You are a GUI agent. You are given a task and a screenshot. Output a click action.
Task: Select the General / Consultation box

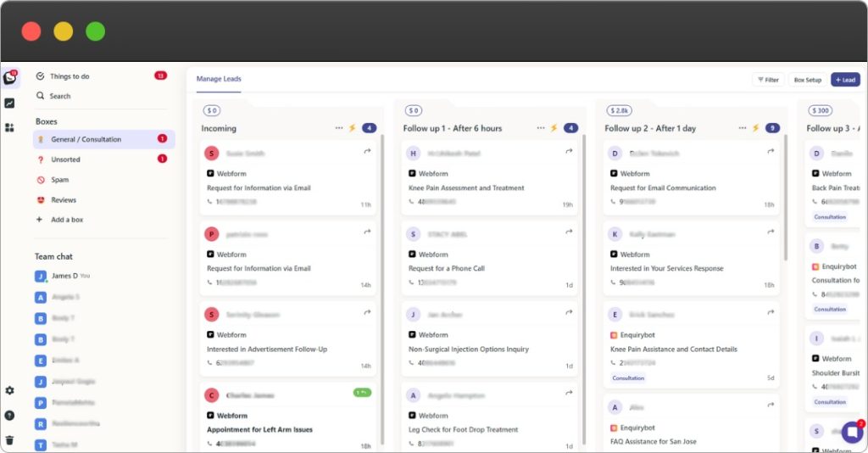(x=104, y=140)
